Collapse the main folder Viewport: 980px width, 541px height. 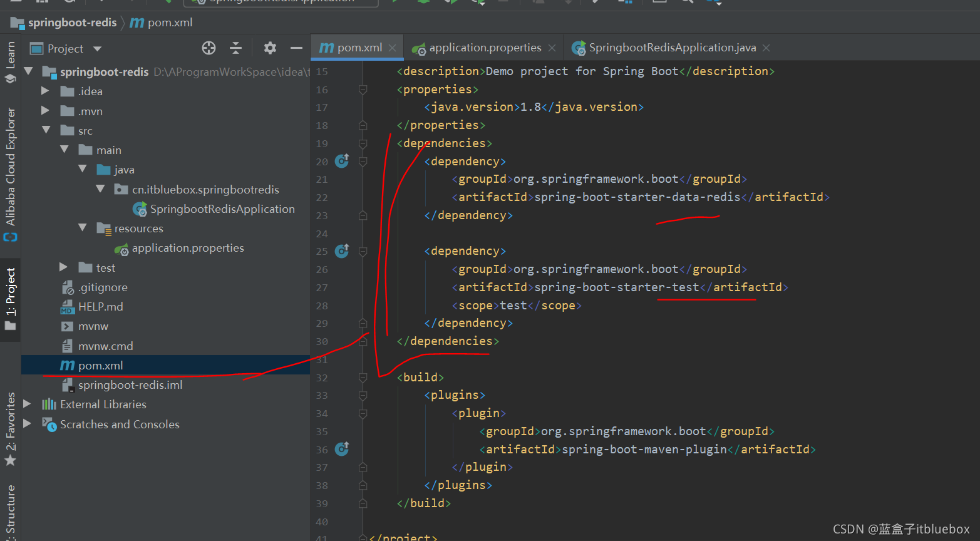(x=64, y=150)
